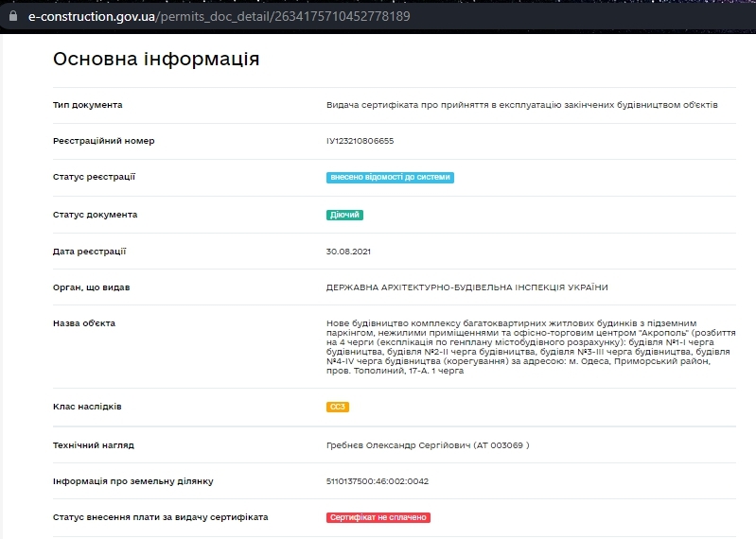Viewport: 756px width, 539px height.
Task: Click the 'Статус документа' label
Action: pos(95,215)
